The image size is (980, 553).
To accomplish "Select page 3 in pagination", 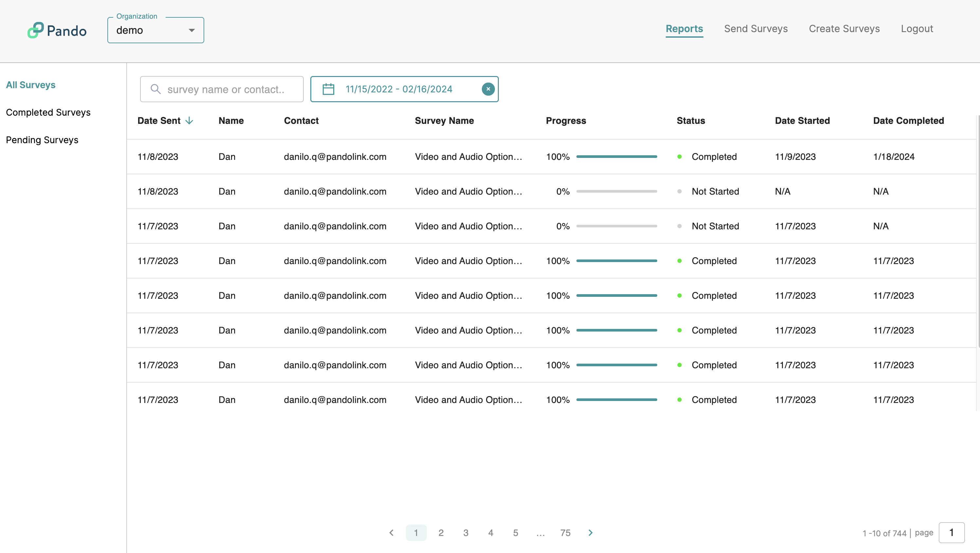I will click(466, 532).
